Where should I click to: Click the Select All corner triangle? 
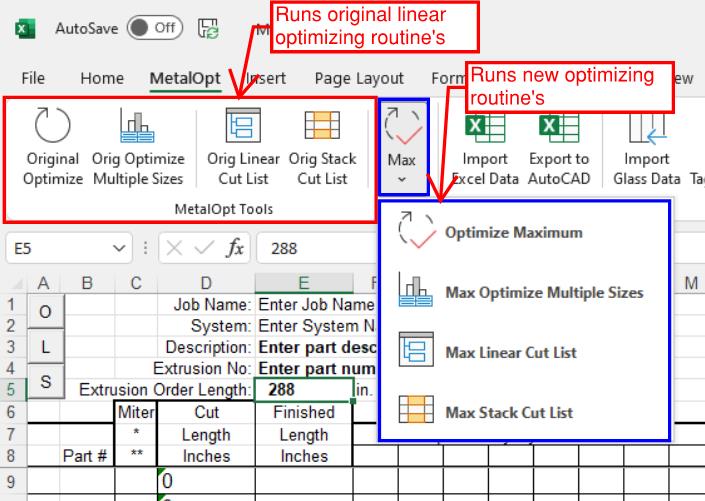click(x=17, y=283)
